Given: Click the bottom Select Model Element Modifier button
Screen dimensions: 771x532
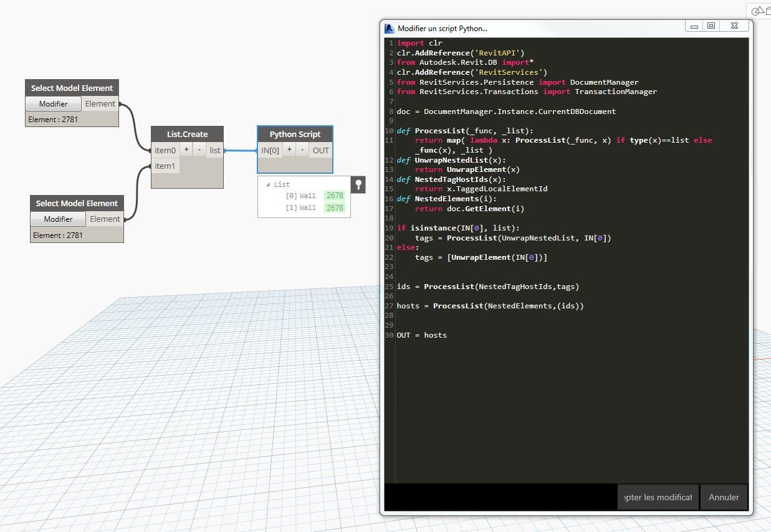Looking at the screenshot, I should tap(58, 219).
